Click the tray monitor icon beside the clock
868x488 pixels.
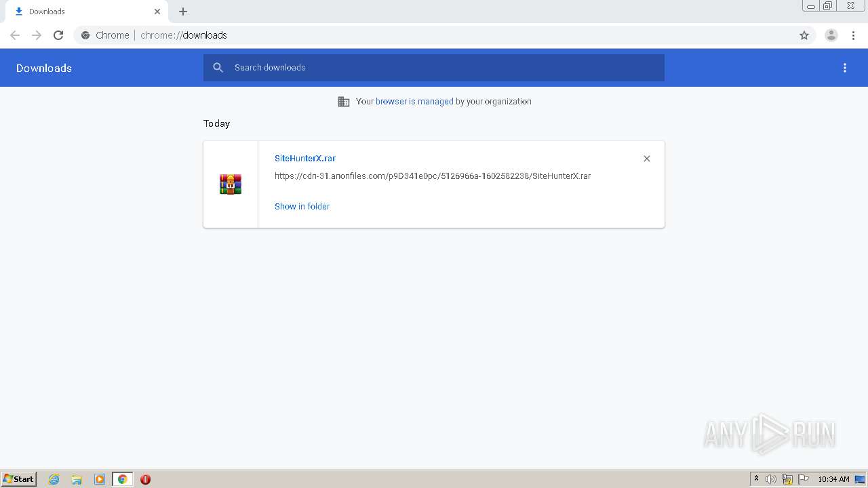[860, 479]
